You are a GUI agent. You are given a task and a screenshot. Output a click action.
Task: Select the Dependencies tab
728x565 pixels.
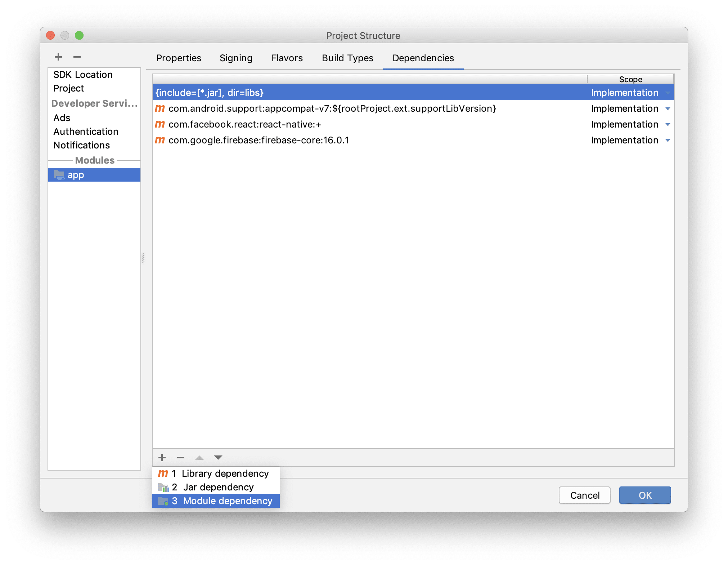pyautogui.click(x=422, y=57)
